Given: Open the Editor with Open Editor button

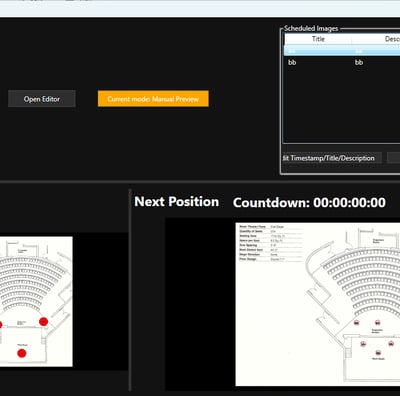Looking at the screenshot, I should click(x=42, y=99).
